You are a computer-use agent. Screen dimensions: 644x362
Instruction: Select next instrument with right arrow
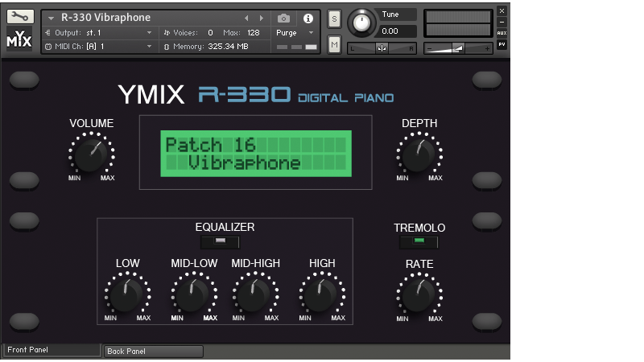pyautogui.click(x=261, y=19)
